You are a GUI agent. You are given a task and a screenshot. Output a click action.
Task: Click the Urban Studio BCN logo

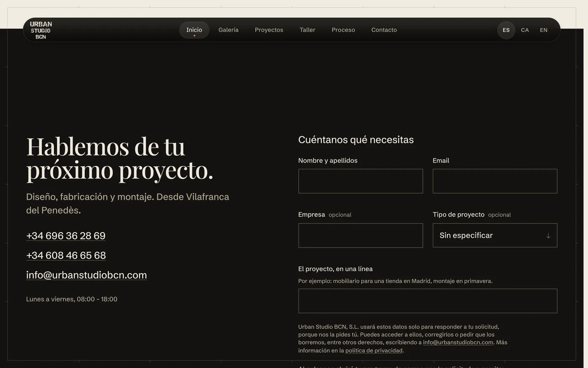41,30
